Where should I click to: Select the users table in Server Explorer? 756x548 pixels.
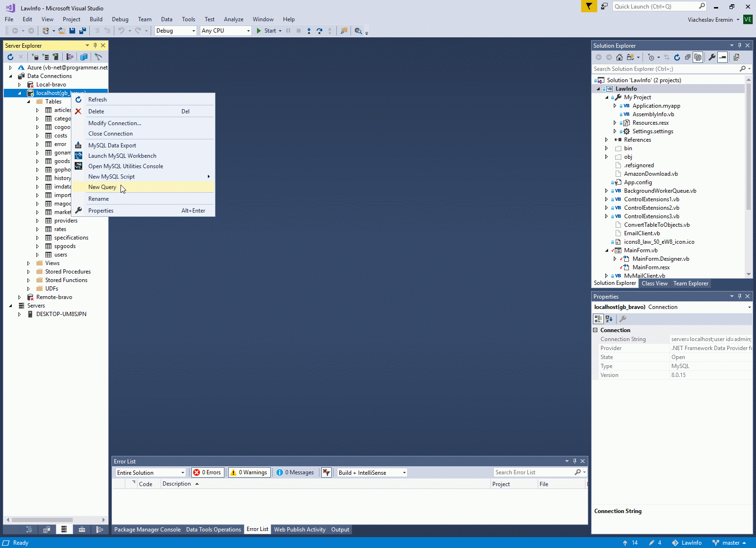pos(60,255)
